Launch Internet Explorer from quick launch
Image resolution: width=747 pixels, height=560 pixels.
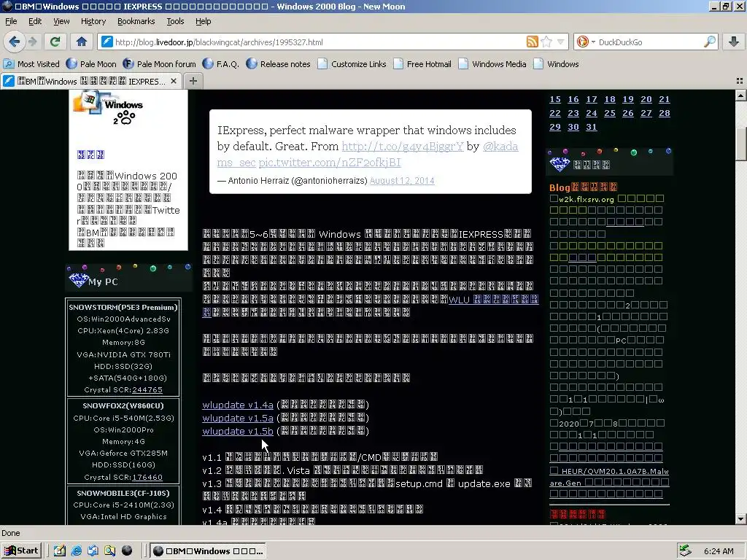point(76,551)
